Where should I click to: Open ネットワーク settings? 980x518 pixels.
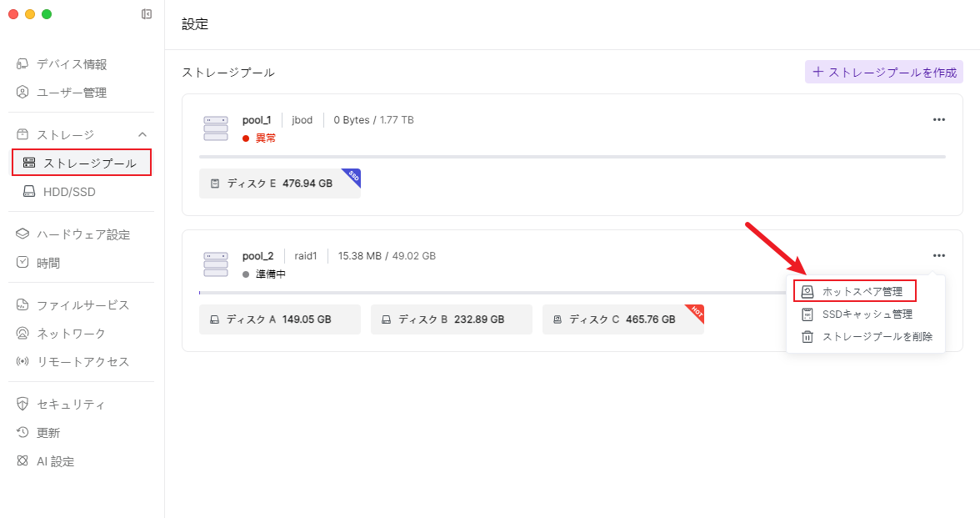tap(71, 334)
